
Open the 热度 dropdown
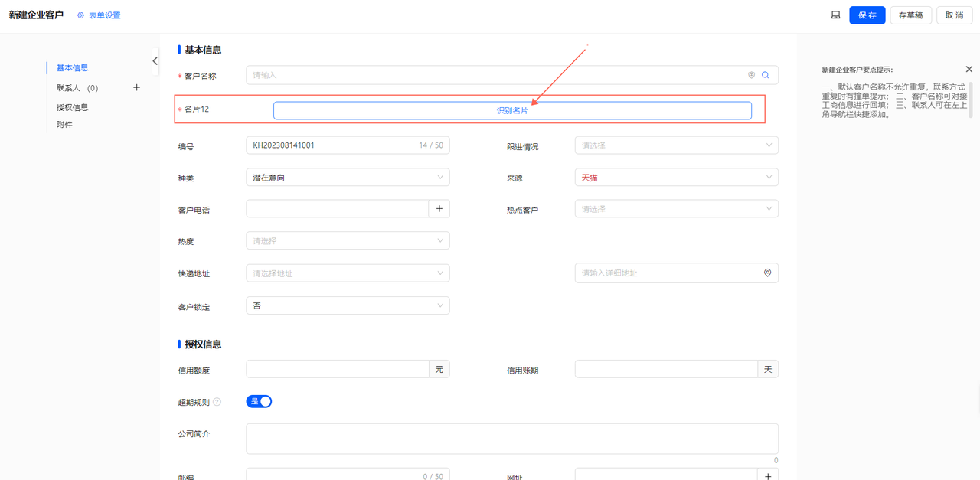coord(348,240)
